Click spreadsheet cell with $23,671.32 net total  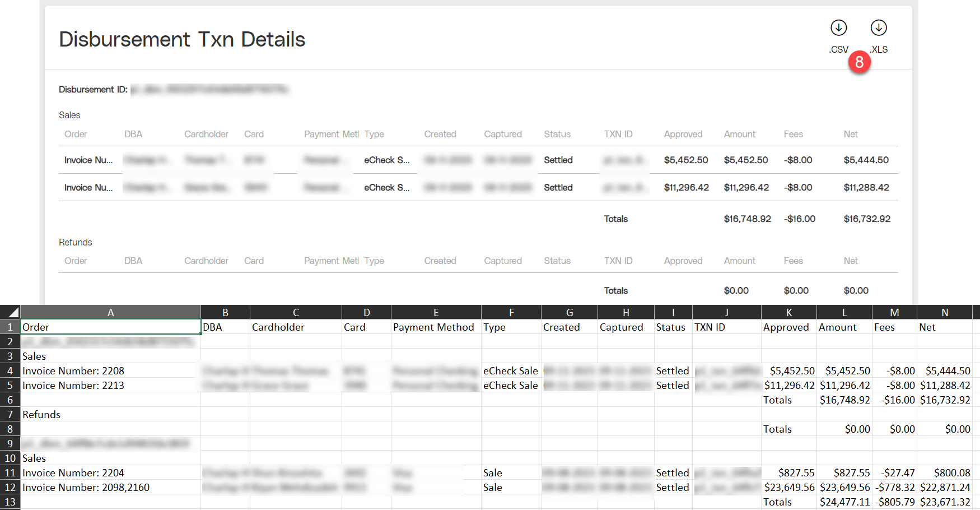[x=945, y=502]
